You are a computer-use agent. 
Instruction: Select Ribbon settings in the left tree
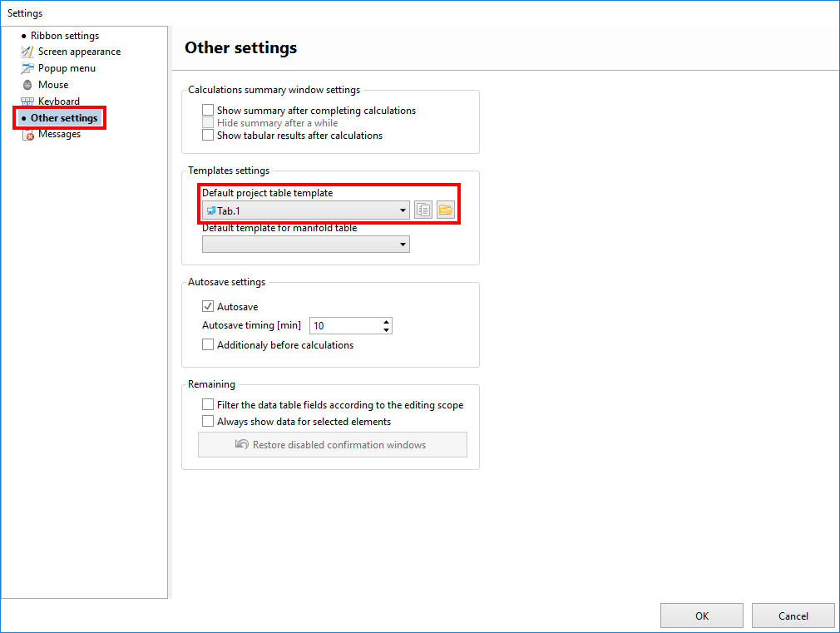(x=64, y=36)
